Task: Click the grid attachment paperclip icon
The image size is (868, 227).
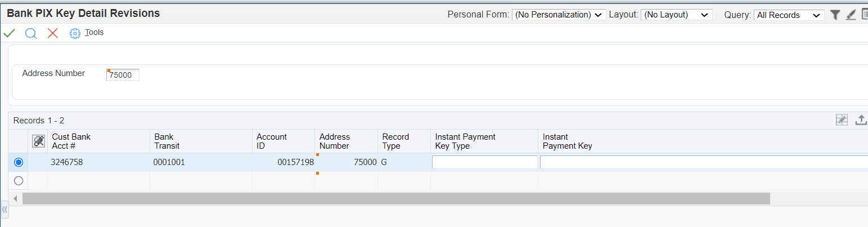Action: [38, 141]
